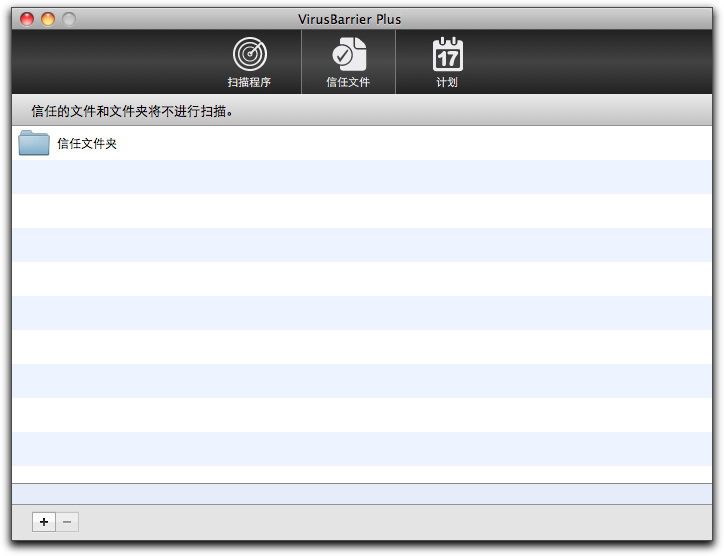
Task: Switch to the 计划 tab label
Action: [447, 82]
